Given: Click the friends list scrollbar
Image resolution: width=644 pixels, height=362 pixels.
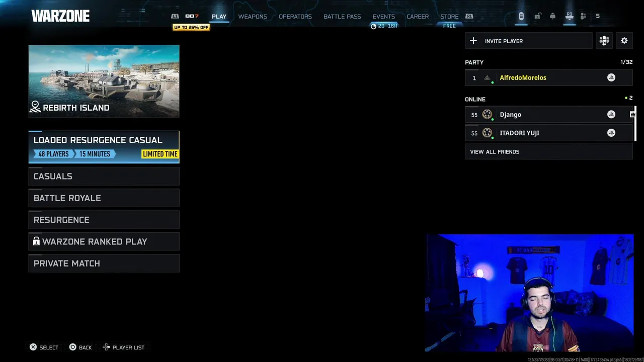Looking at the screenshot, I should click(635, 124).
